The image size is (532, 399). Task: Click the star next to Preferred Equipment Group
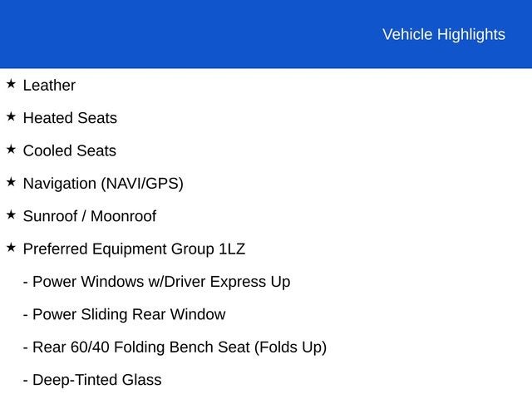pos(11,248)
